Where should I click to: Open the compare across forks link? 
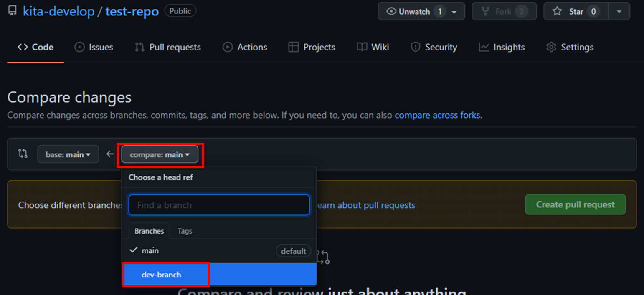[437, 115]
